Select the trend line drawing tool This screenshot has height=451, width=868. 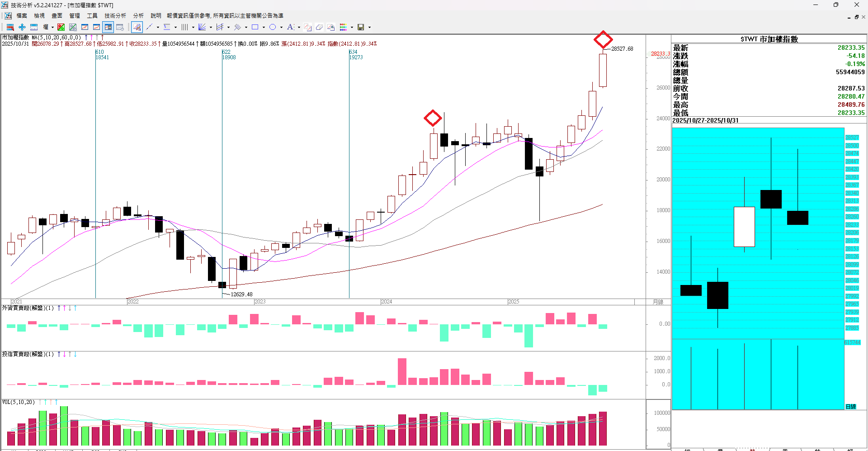149,27
